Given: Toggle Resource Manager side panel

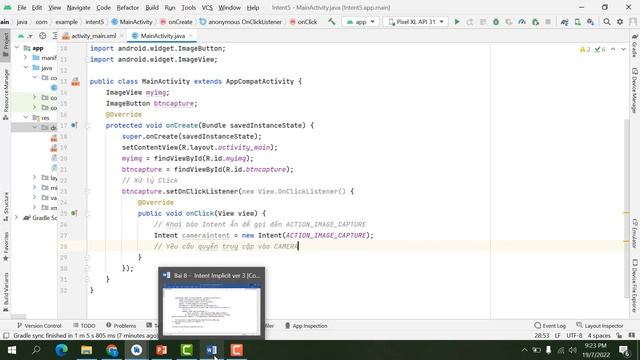Looking at the screenshot, I should click(x=5, y=95).
